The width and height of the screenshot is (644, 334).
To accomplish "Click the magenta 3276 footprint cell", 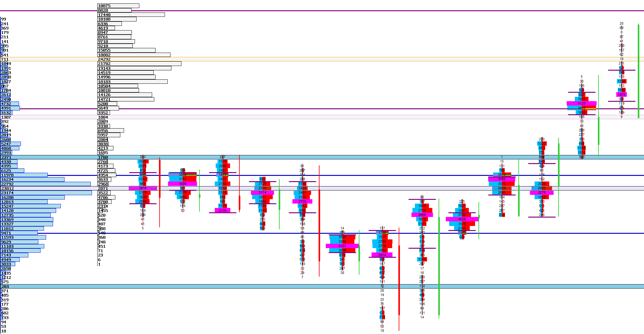I will (541, 193).
